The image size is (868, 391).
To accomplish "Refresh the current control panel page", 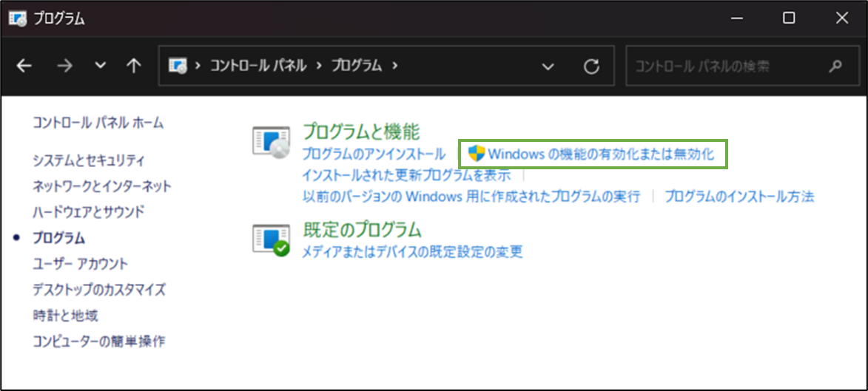I will click(x=592, y=67).
